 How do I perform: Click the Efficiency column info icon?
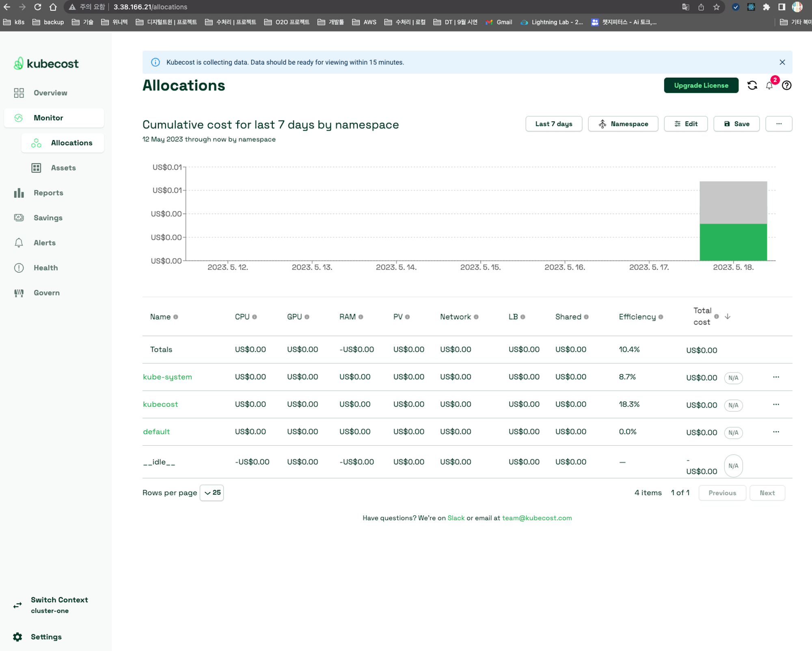click(661, 317)
